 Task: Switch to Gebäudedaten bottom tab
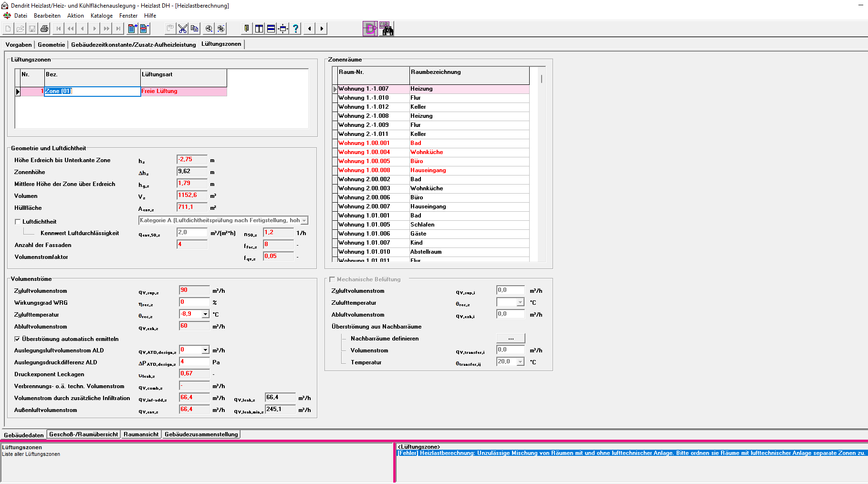(24, 435)
